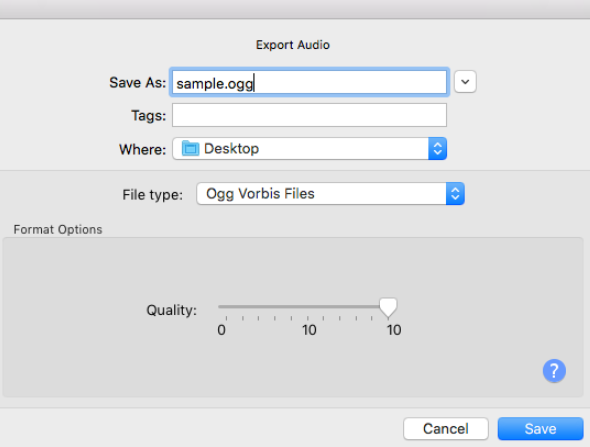Select the Ogg Vorbis Files combo box
The height and width of the screenshot is (447, 590).
330,194
